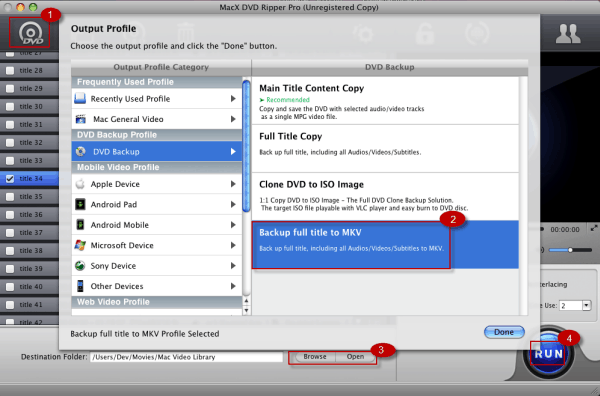This screenshot has width=600, height=396.
Task: Choose Clone DVD to ISO Image
Action: (x=385, y=197)
